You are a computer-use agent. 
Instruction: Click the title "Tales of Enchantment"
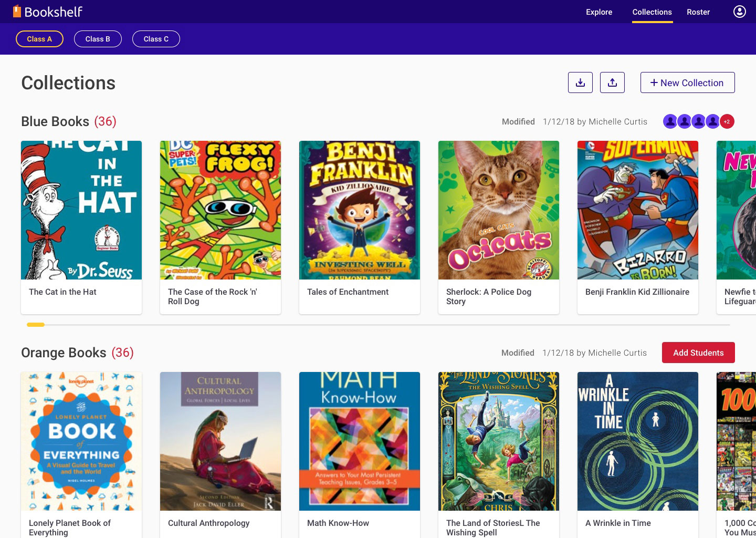(x=348, y=292)
